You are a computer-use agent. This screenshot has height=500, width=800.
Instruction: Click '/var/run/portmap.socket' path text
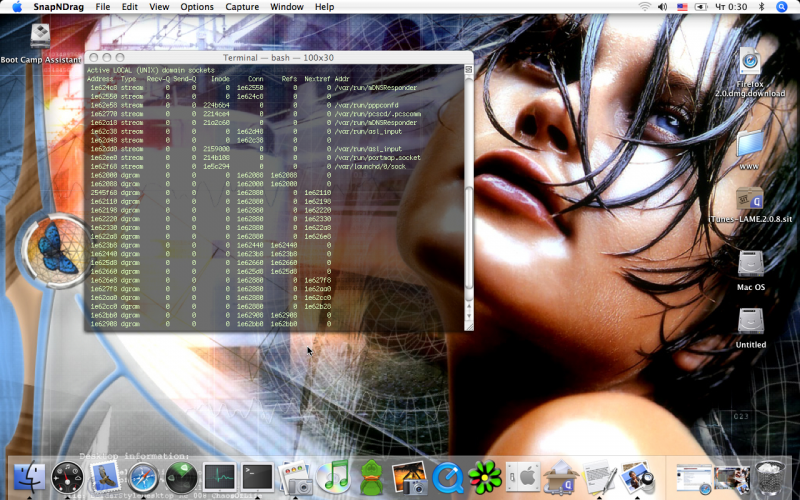(378, 158)
